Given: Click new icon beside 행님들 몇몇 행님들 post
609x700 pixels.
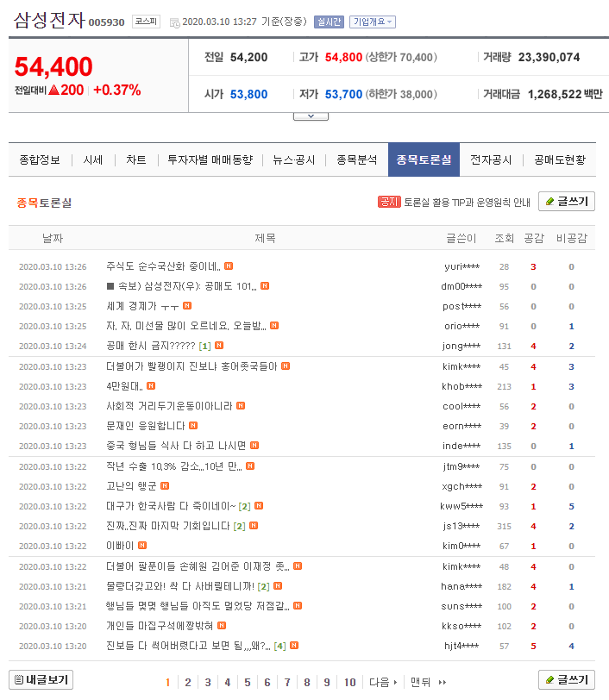Looking at the screenshot, I should tap(298, 606).
